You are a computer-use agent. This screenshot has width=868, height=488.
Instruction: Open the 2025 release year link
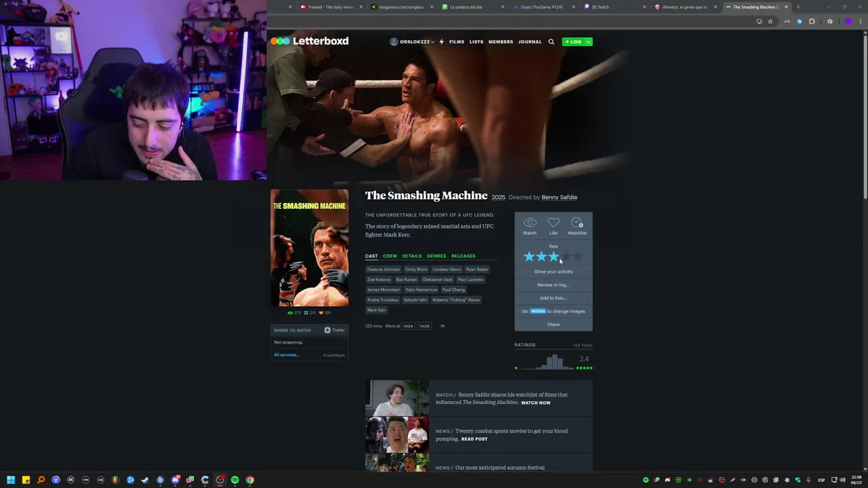[x=498, y=197]
